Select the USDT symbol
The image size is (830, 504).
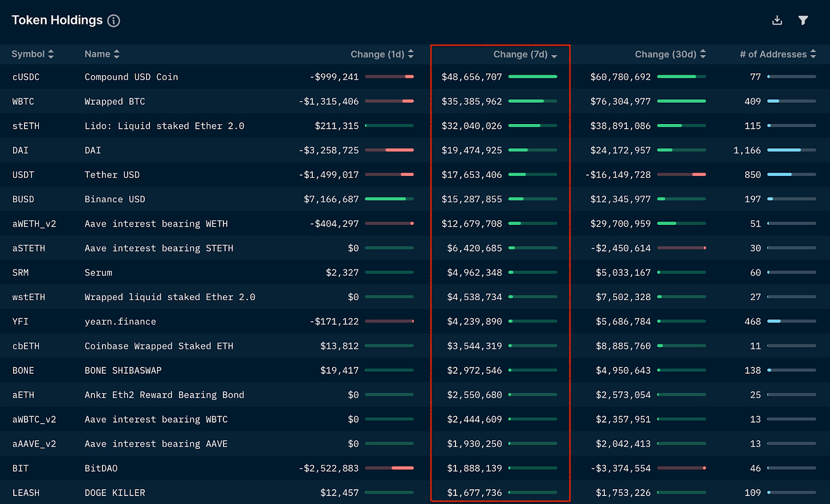point(23,175)
